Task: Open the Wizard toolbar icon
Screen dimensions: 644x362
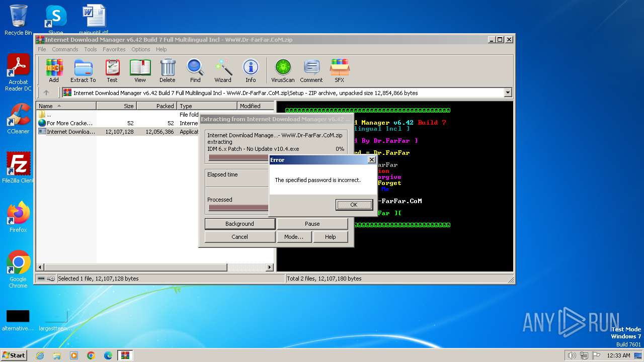Action: pyautogui.click(x=223, y=70)
